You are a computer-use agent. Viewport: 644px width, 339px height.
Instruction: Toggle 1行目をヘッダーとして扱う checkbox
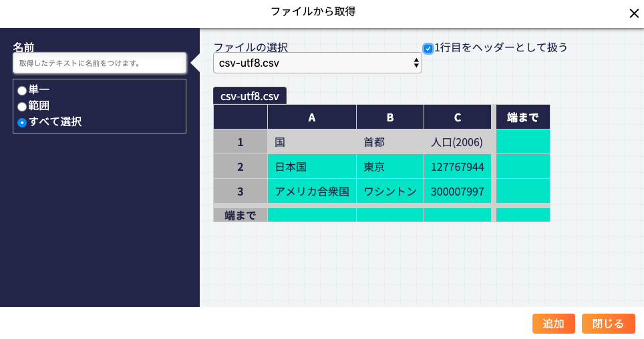click(x=428, y=49)
